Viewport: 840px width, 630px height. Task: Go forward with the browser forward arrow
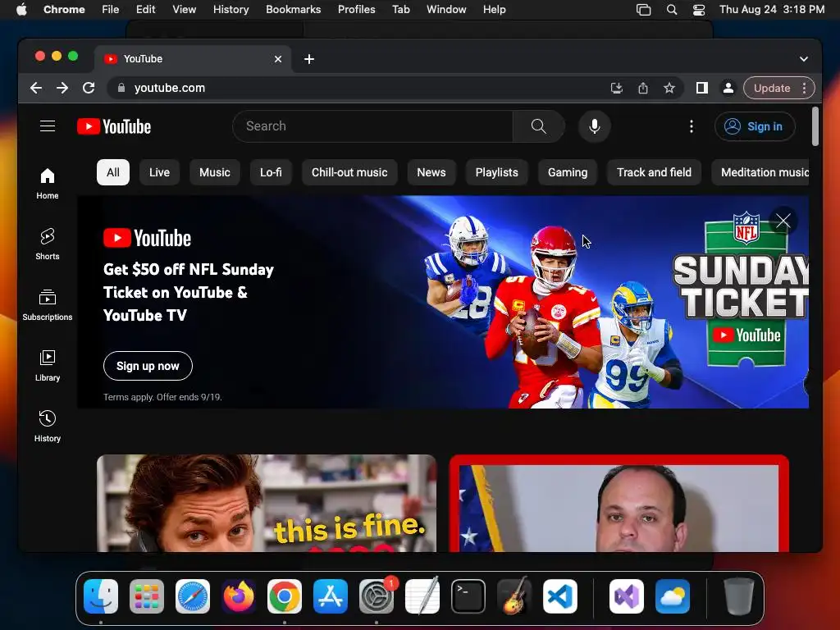pos(62,88)
